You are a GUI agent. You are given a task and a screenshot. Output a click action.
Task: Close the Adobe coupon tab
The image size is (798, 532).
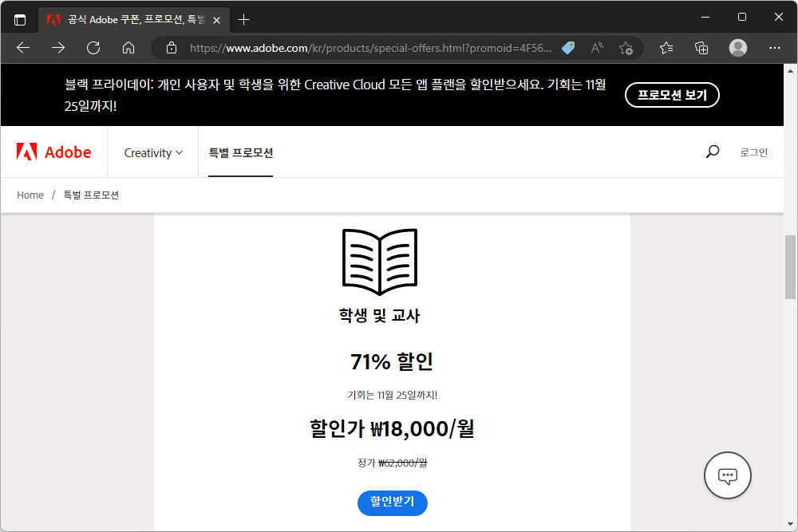click(x=217, y=21)
